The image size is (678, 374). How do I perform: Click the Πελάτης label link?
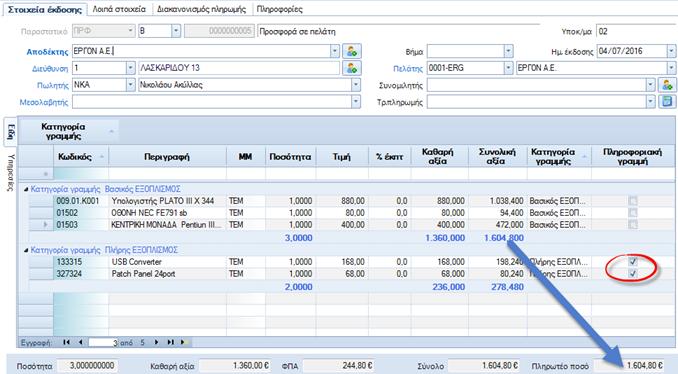tap(407, 69)
